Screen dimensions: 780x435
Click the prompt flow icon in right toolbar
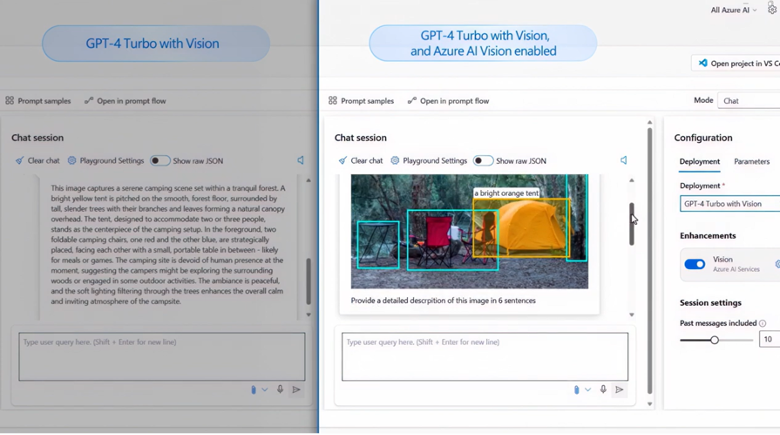click(411, 101)
